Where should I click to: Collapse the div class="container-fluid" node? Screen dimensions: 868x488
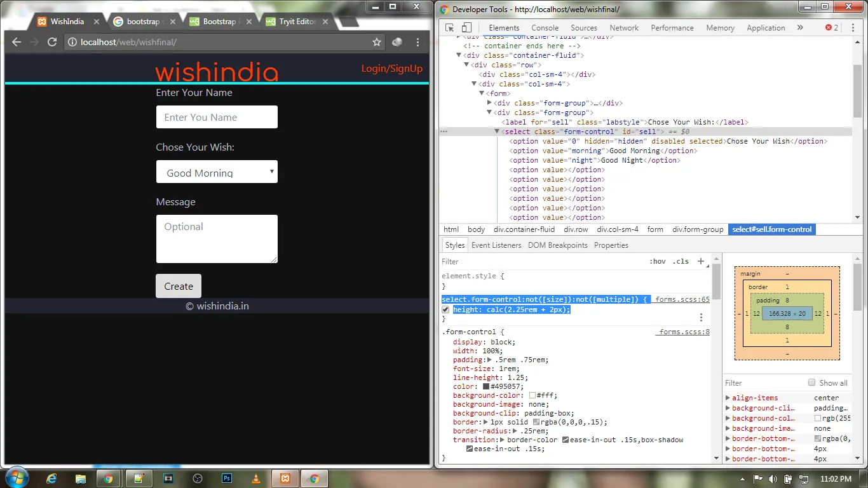459,55
